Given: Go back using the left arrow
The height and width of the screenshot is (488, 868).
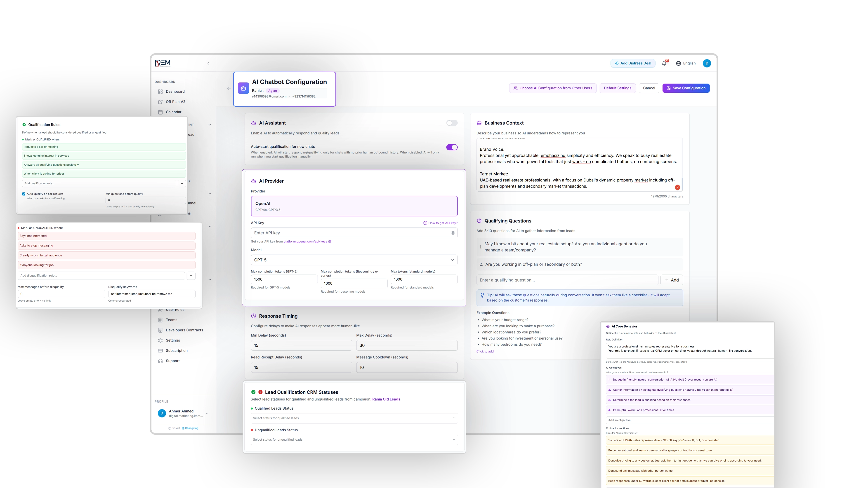Looking at the screenshot, I should [x=229, y=88].
